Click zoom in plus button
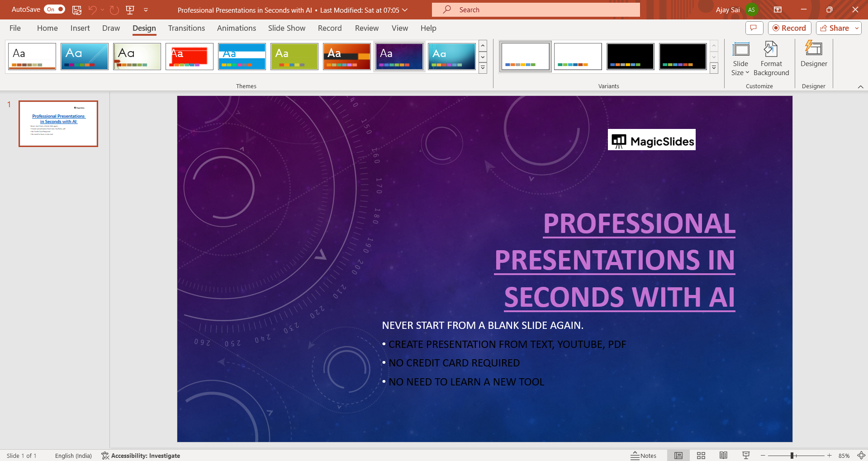868x461 pixels. tap(830, 456)
